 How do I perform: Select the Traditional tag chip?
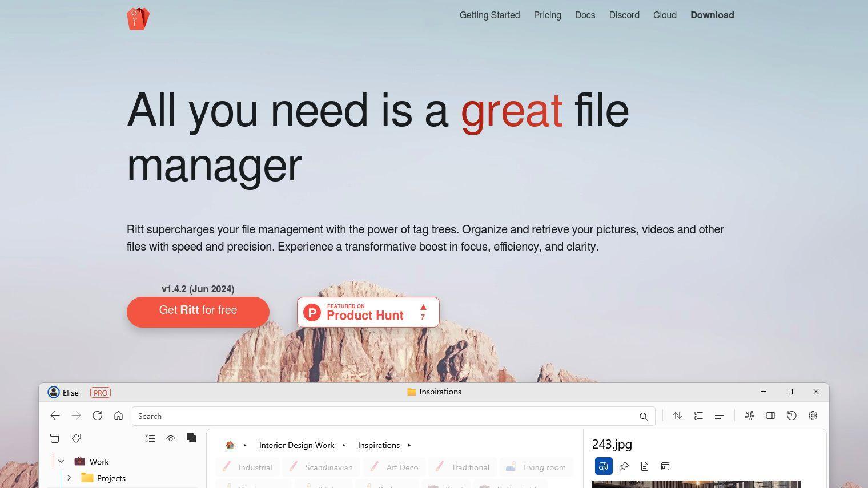462,467
